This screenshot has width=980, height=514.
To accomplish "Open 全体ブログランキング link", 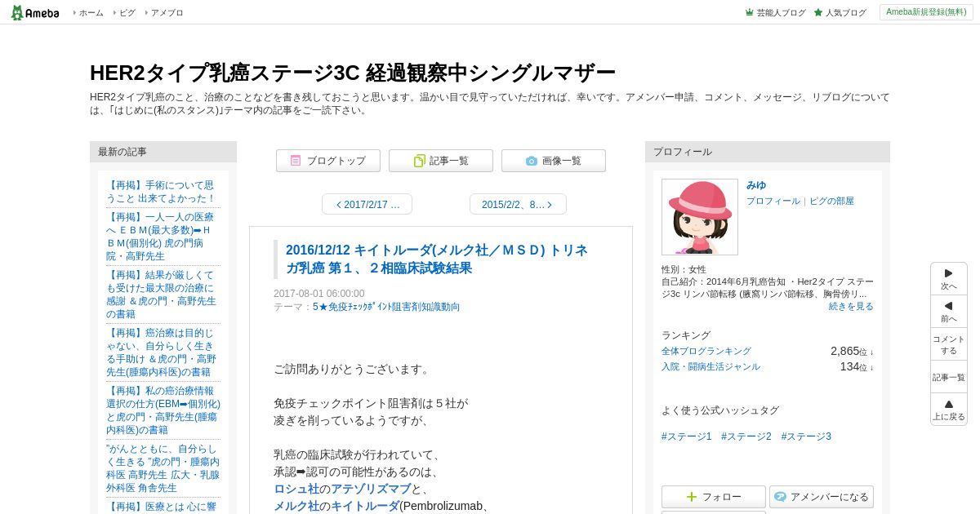I will [x=706, y=351].
